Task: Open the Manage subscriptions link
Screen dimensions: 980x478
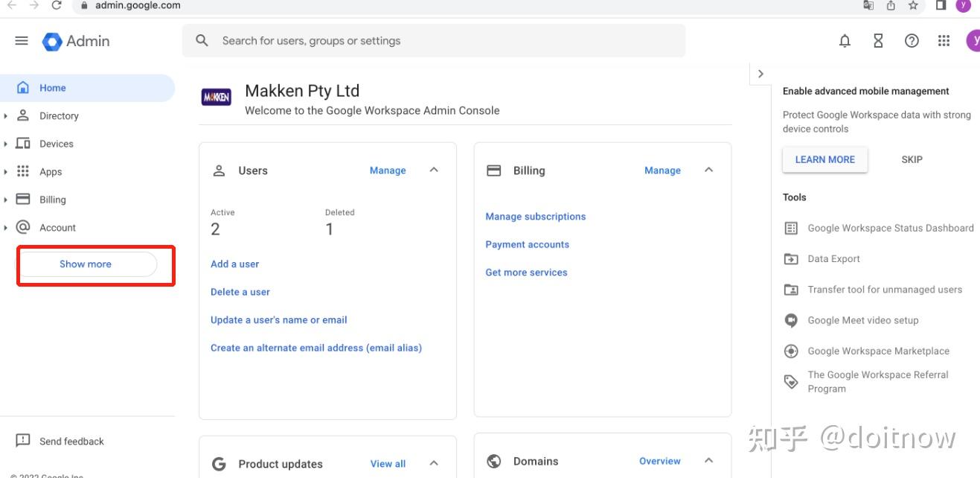Action: [535, 217]
